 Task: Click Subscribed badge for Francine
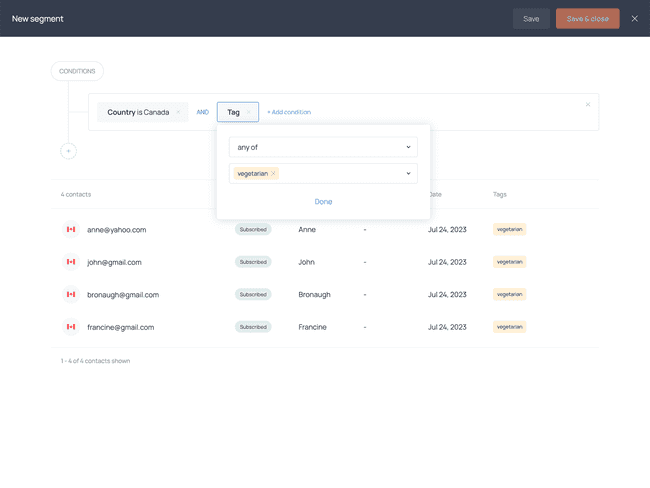[x=253, y=327]
